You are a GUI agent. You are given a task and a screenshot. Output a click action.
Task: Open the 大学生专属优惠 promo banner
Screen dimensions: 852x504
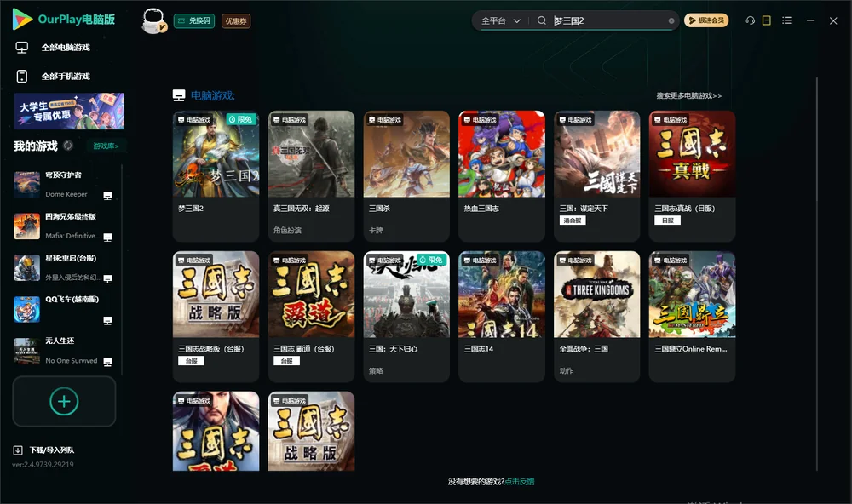pyautogui.click(x=69, y=111)
